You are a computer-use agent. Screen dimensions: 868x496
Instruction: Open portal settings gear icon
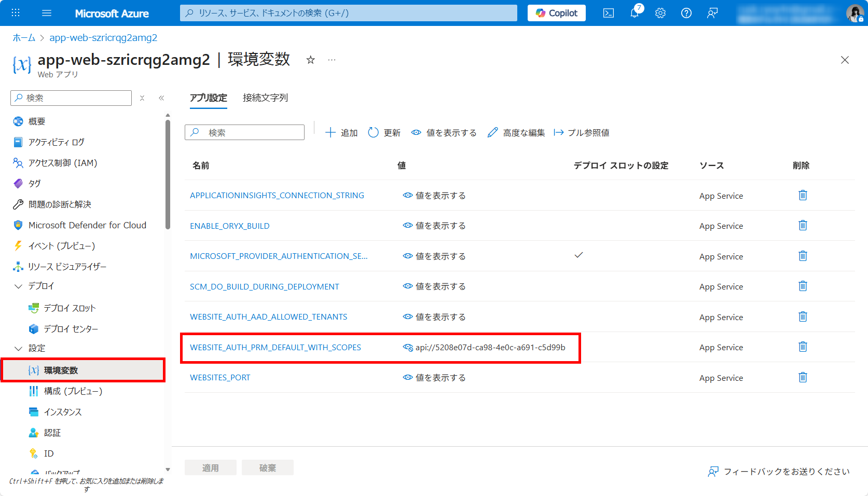[660, 13]
